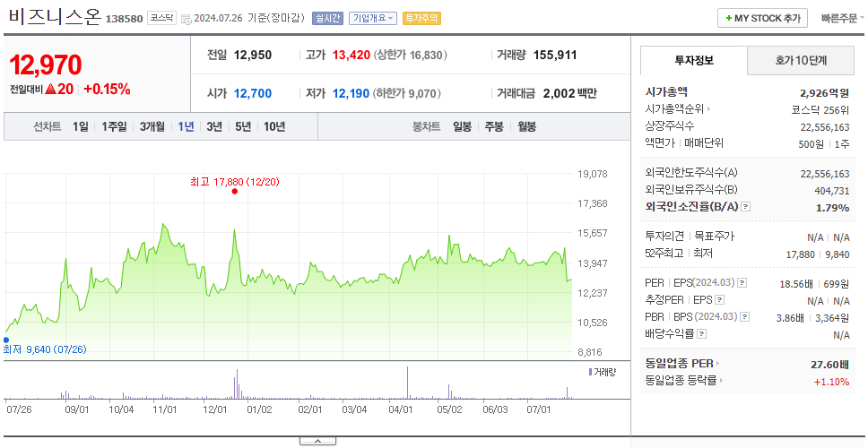Select the 3년 line chart period
This screenshot has height=448, width=868.
click(214, 126)
